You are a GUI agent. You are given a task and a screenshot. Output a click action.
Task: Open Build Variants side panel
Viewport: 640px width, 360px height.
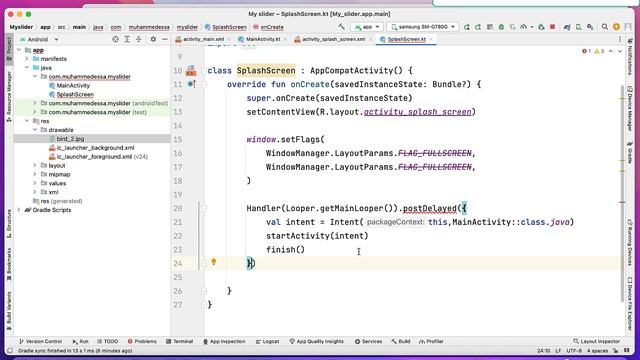click(9, 311)
